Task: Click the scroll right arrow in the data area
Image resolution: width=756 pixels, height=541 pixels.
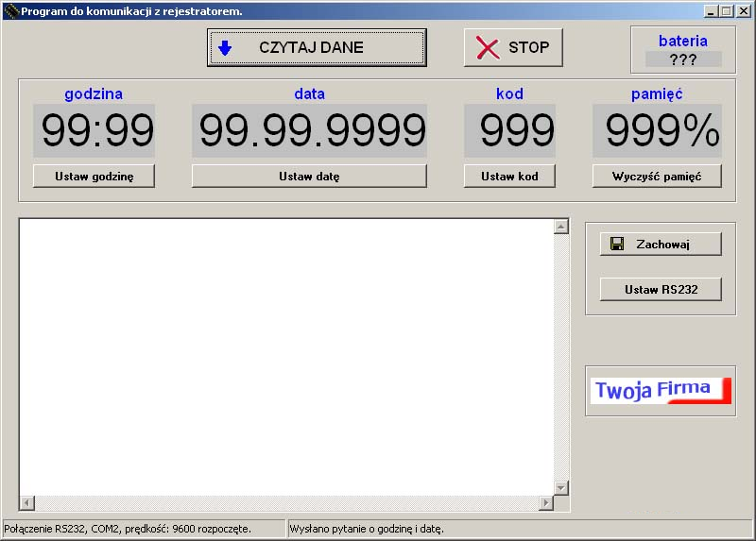Action: point(546,503)
